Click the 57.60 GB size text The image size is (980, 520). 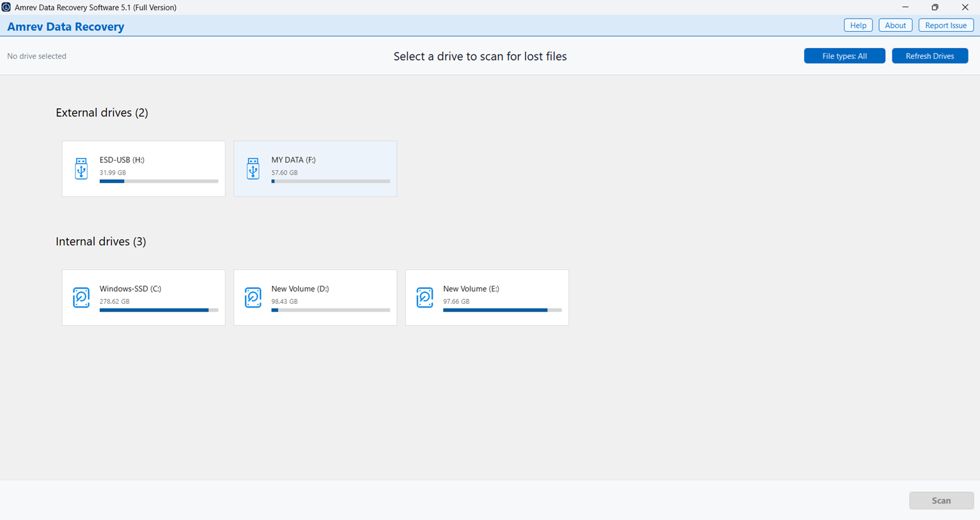point(284,173)
